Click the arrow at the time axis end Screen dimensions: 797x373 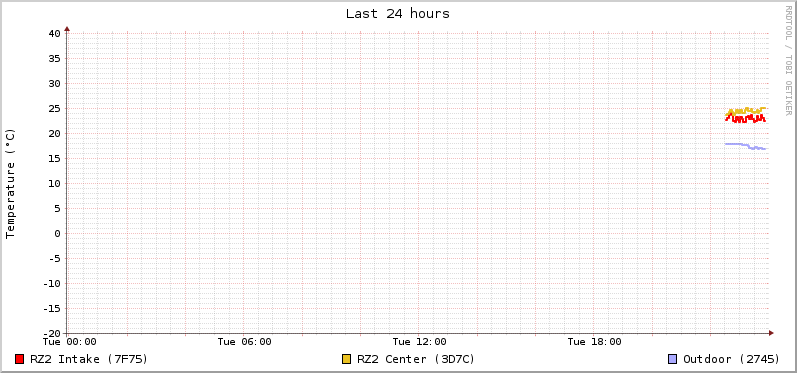pos(771,333)
